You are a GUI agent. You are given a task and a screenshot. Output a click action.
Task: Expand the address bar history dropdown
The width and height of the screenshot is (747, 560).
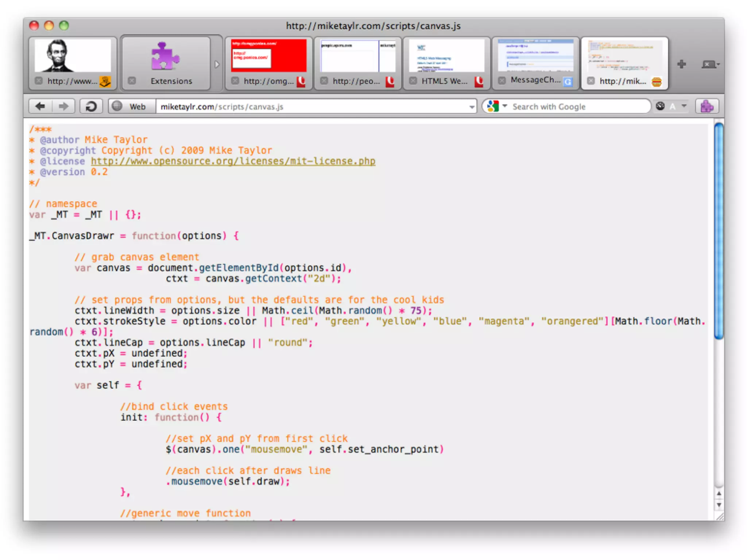tap(472, 107)
